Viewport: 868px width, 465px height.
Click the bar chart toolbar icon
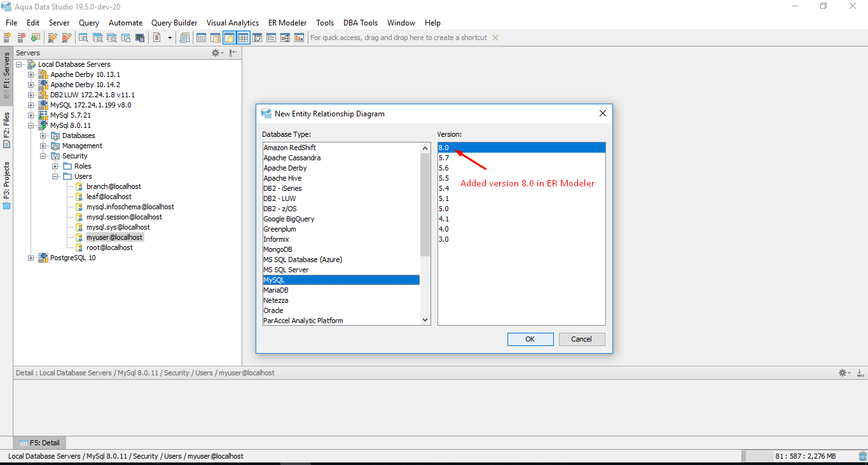[x=299, y=38]
